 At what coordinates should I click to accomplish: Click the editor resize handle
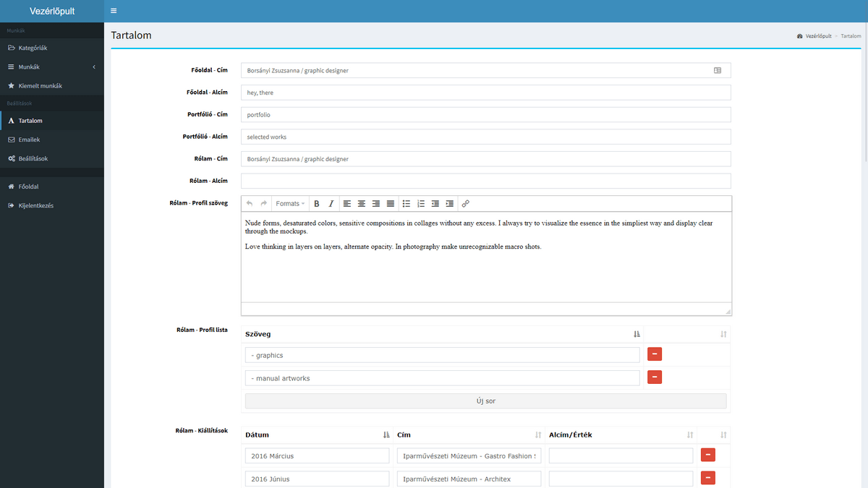728,312
